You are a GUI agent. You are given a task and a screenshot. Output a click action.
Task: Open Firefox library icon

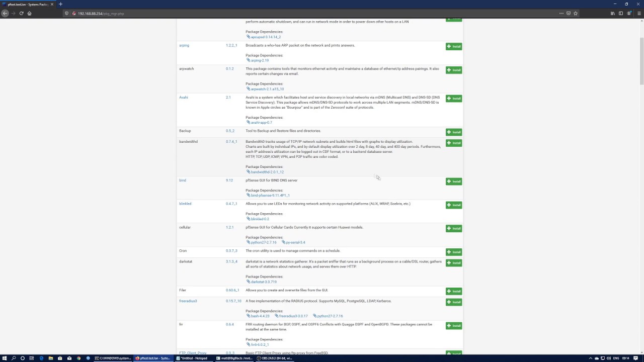612,14
